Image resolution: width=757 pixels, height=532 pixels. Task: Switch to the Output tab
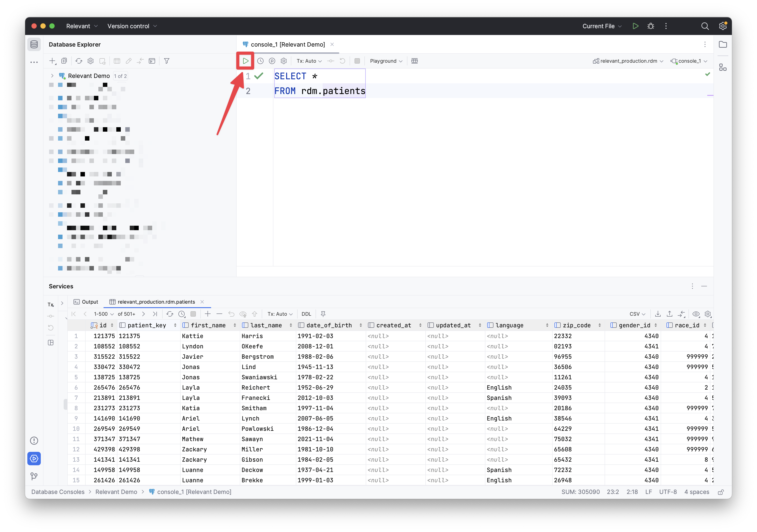(x=86, y=302)
